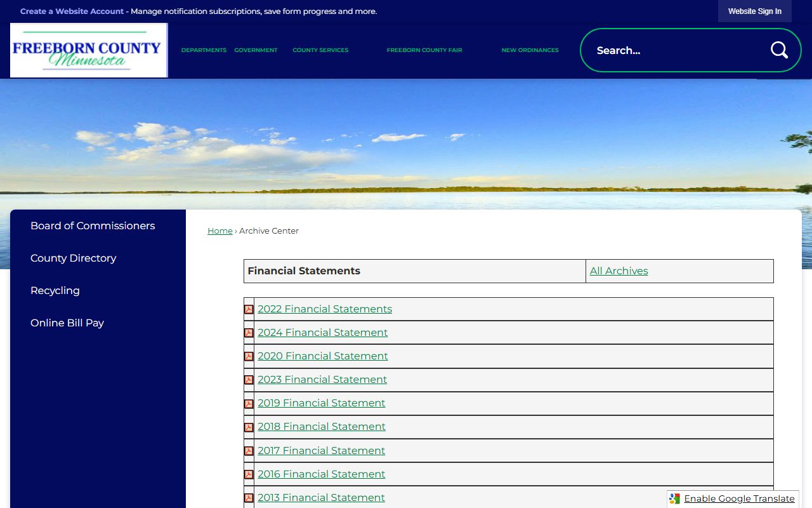Open the Freeborn County Fair menu

(424, 50)
